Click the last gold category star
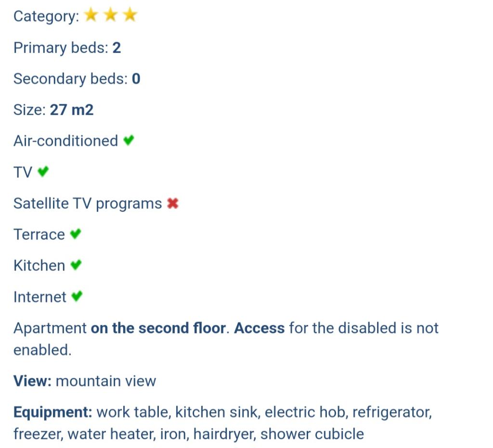This screenshot has height=448, width=493. click(130, 16)
